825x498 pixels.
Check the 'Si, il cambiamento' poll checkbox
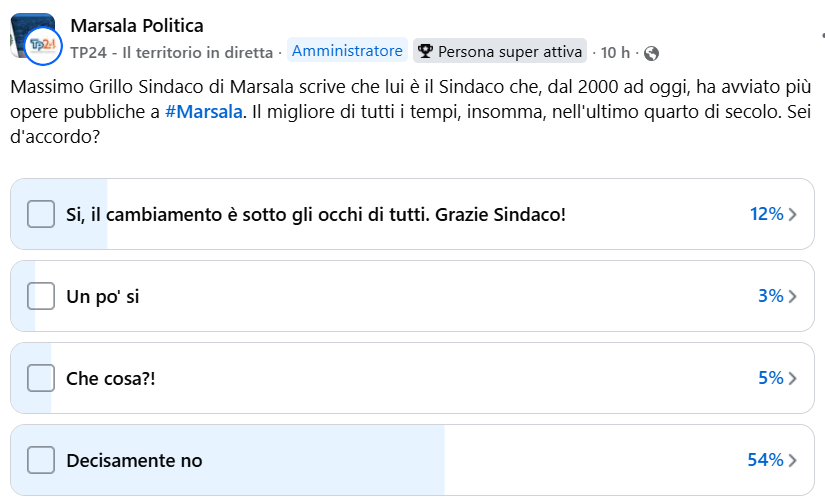[41, 214]
